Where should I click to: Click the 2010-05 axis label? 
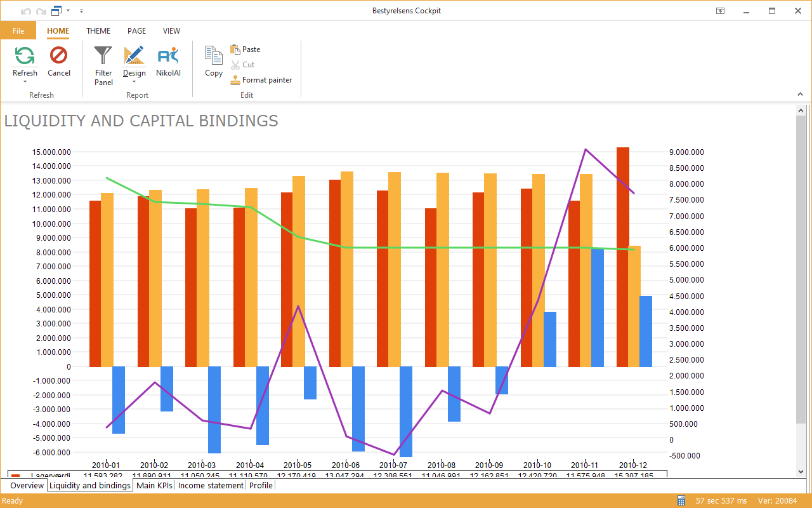tap(298, 465)
